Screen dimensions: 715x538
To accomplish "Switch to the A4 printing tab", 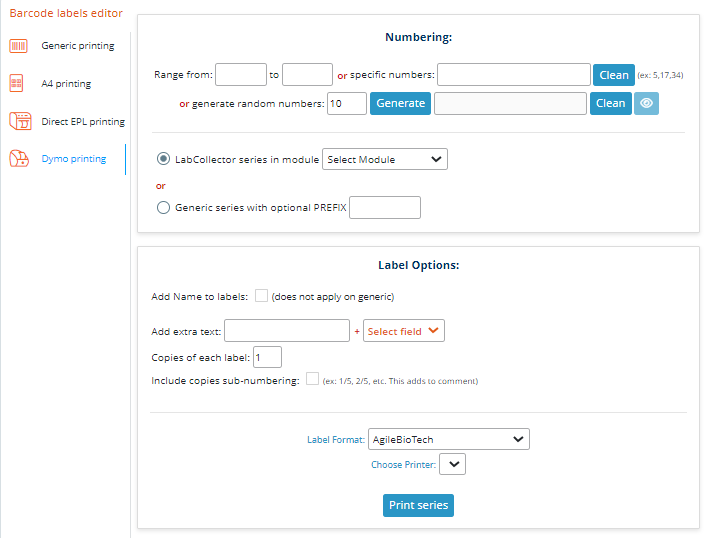I will pyautogui.click(x=66, y=84).
